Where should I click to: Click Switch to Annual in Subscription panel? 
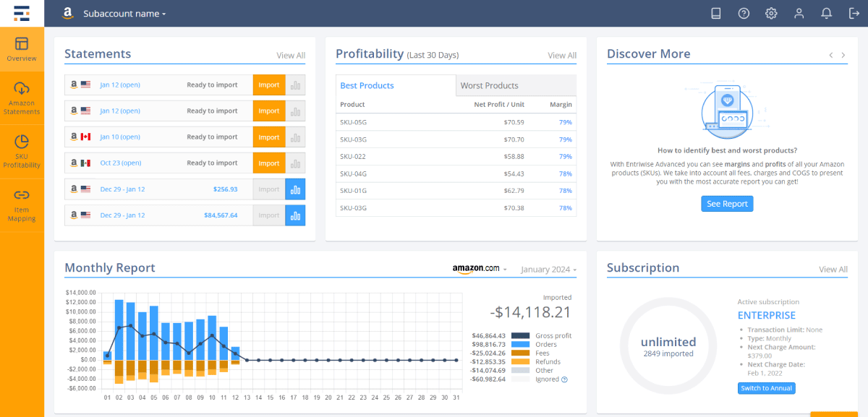pos(766,388)
